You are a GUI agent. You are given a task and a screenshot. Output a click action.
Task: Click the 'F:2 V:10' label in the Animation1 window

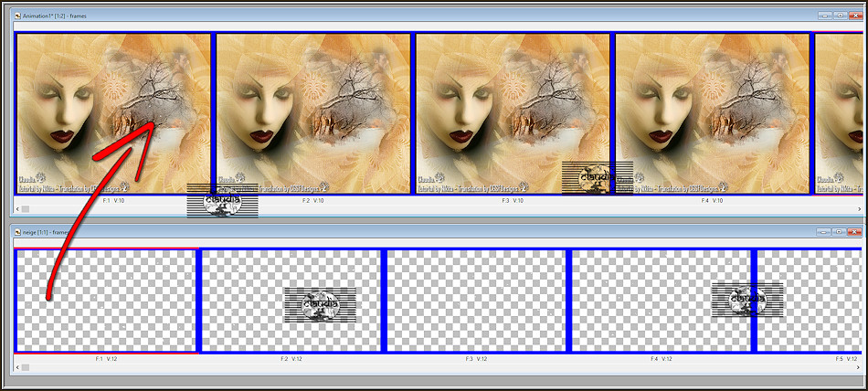pyautogui.click(x=313, y=200)
